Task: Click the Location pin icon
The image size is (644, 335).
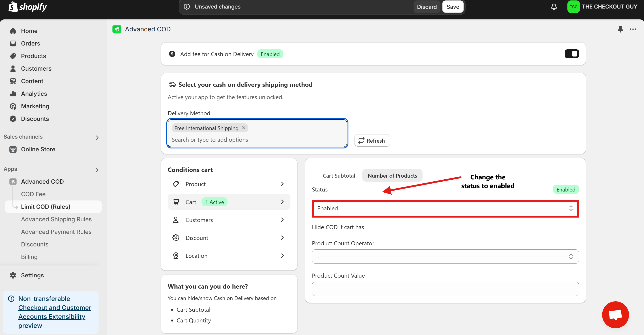Action: (x=176, y=256)
